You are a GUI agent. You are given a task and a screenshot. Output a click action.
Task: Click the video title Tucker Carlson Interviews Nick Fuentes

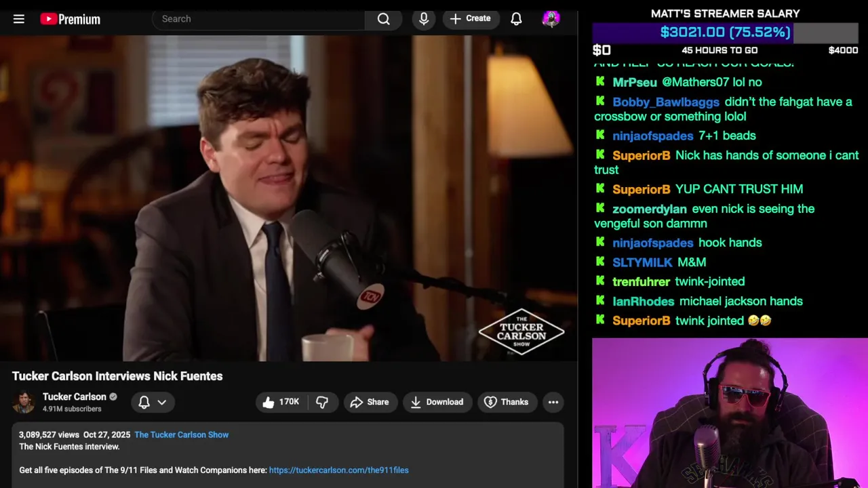117,376
